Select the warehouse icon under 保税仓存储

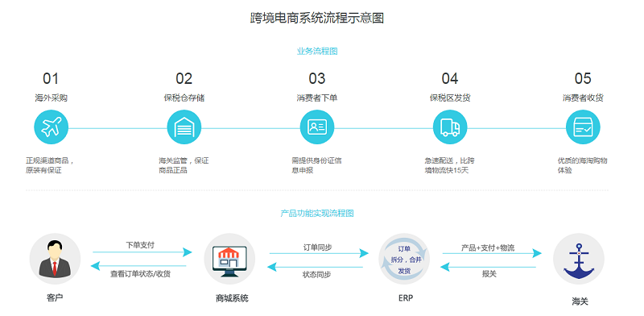pyautogui.click(x=184, y=127)
